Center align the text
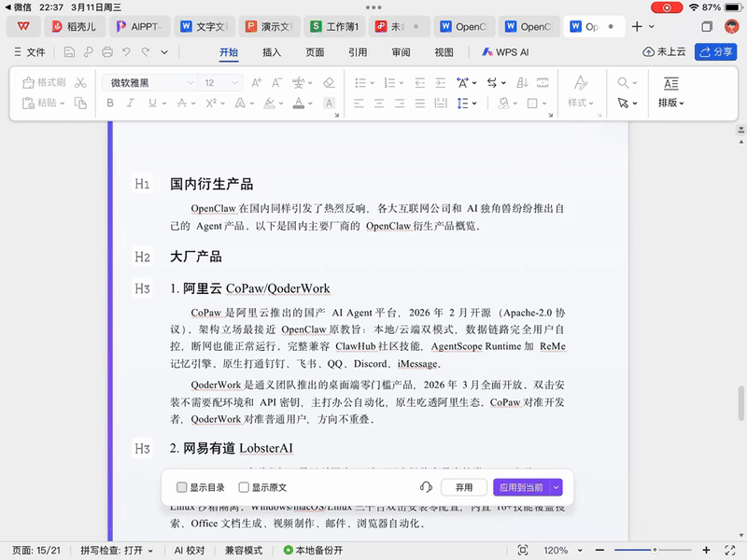The image size is (747, 560). 379,103
